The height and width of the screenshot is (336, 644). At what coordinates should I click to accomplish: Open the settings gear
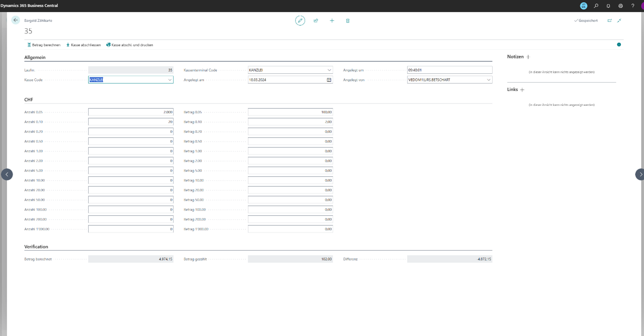(x=620, y=6)
